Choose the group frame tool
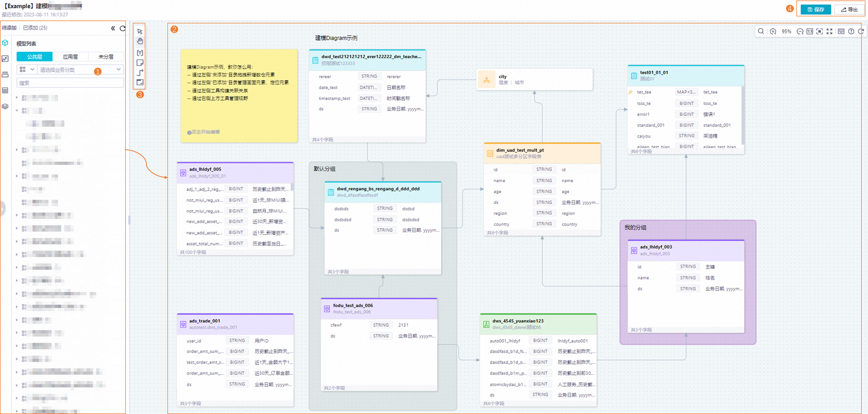This screenshot has height=414, width=868. (140, 82)
